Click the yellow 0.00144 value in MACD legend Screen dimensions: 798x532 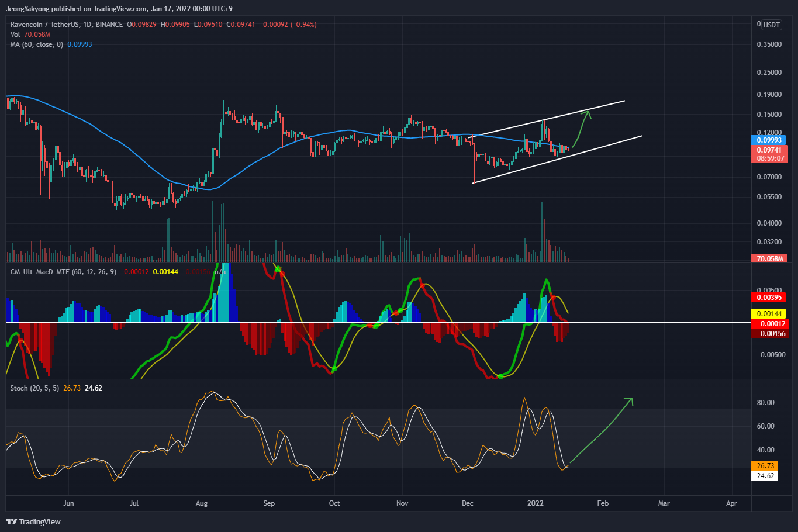pyautogui.click(x=165, y=272)
